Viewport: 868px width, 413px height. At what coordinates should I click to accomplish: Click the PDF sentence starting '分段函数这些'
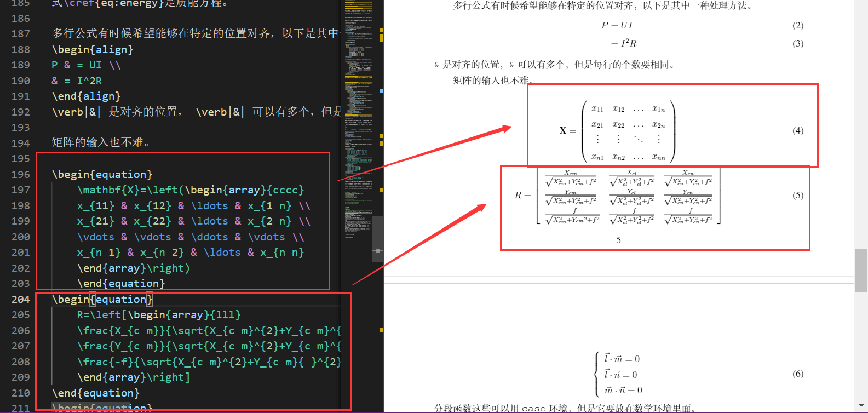(566, 408)
